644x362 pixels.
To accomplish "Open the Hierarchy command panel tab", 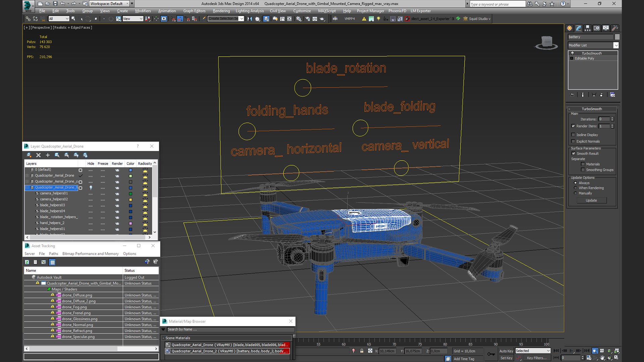I will 587,28.
